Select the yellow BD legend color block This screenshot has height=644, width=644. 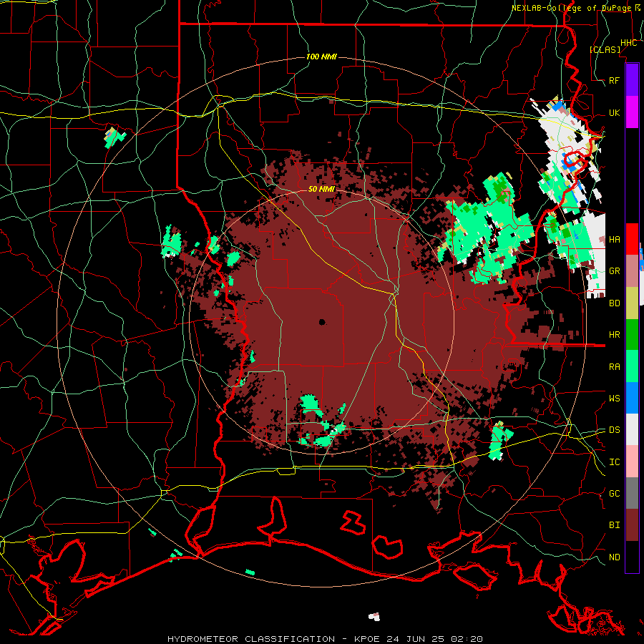(632, 303)
